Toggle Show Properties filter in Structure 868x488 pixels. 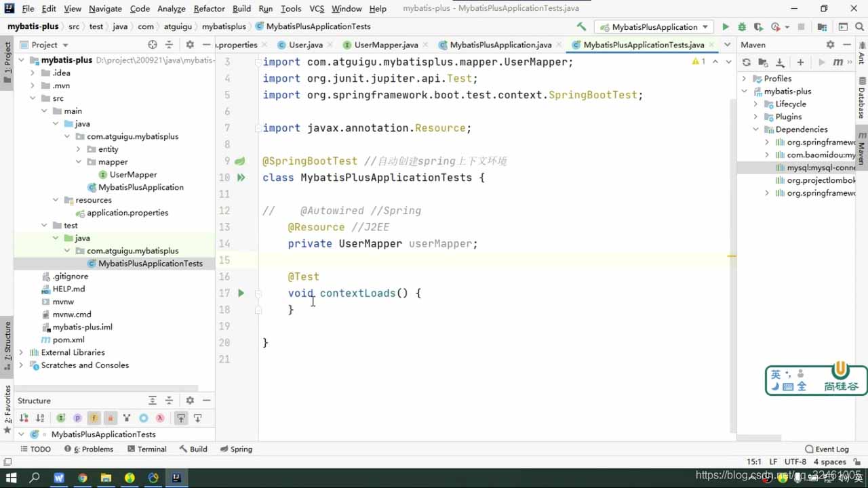[77, 418]
